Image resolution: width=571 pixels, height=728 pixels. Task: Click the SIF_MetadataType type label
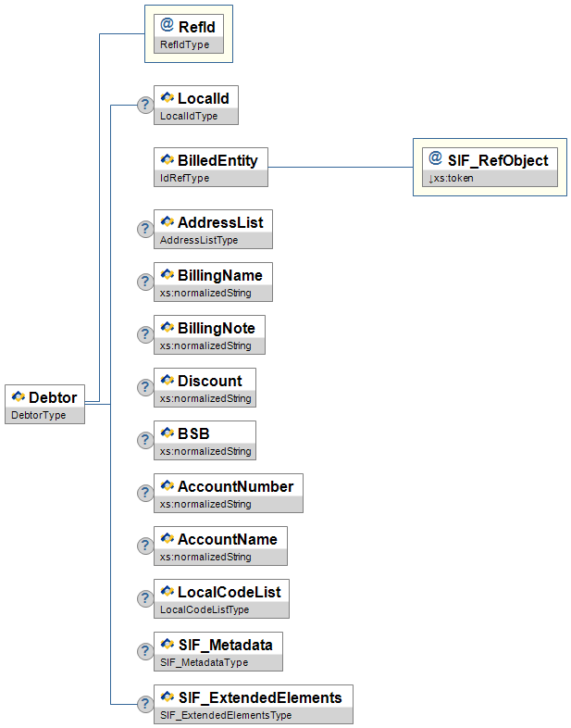[204, 662]
